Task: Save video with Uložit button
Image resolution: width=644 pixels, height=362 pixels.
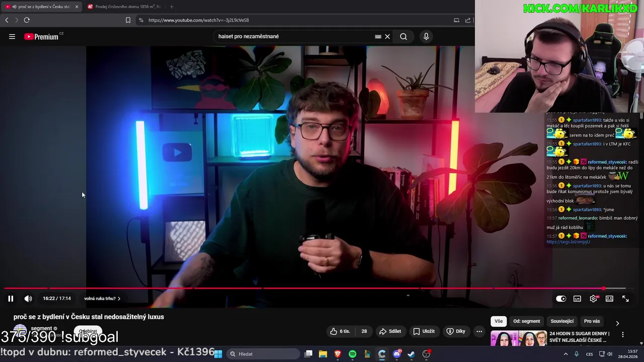Action: coord(424,331)
